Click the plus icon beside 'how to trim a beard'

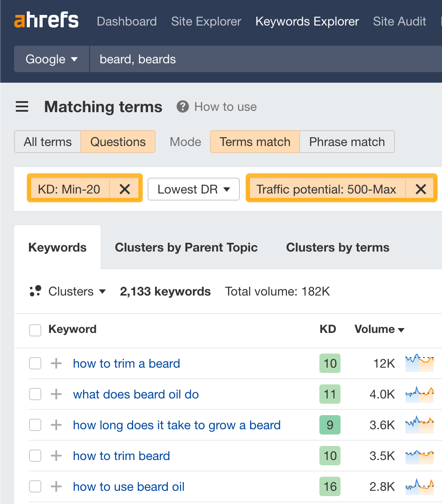56,363
